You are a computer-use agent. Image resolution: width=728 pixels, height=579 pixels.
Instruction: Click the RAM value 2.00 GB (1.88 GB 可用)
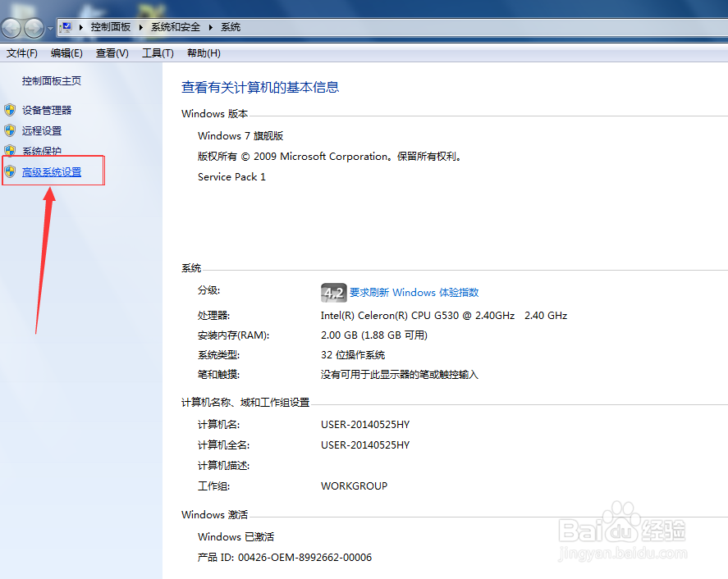[x=374, y=335]
